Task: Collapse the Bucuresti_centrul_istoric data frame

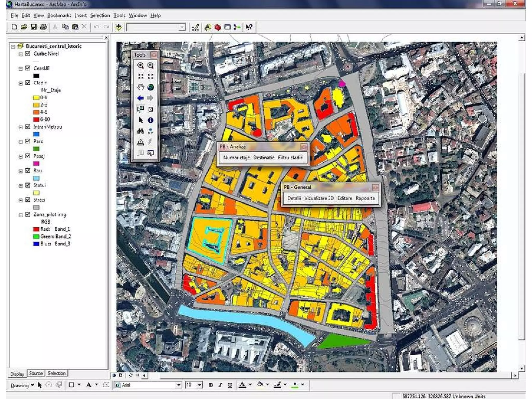Action: [13, 46]
